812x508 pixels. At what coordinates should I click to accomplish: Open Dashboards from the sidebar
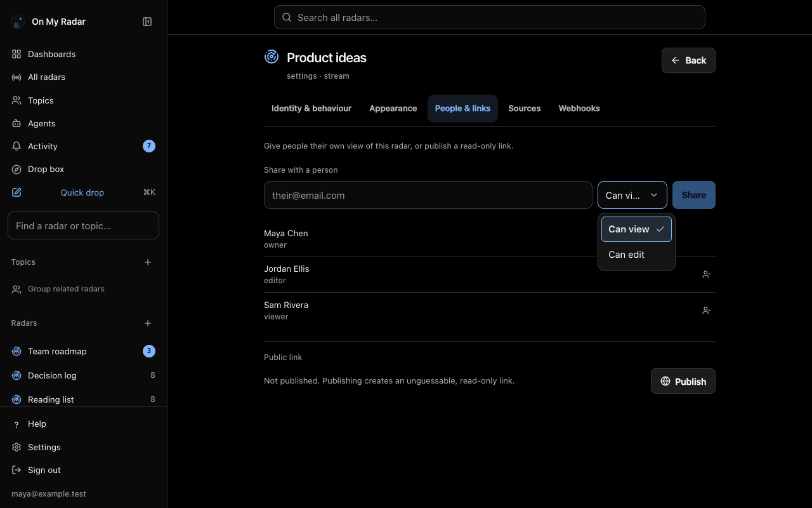pyautogui.click(x=83, y=54)
